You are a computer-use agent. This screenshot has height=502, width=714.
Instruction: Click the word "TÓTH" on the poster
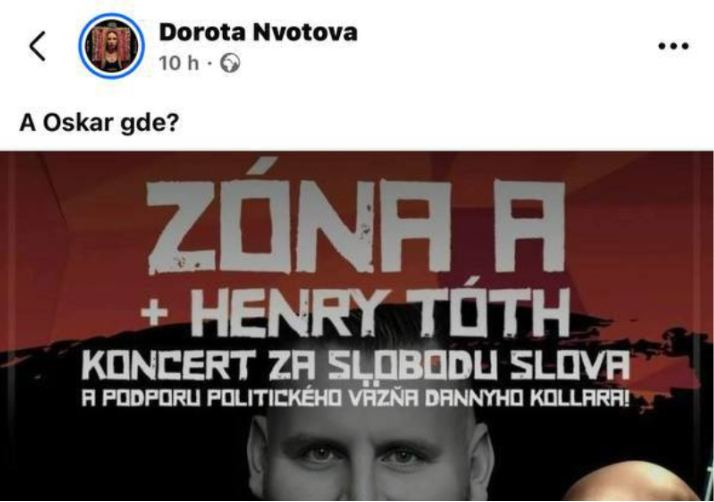488,313
